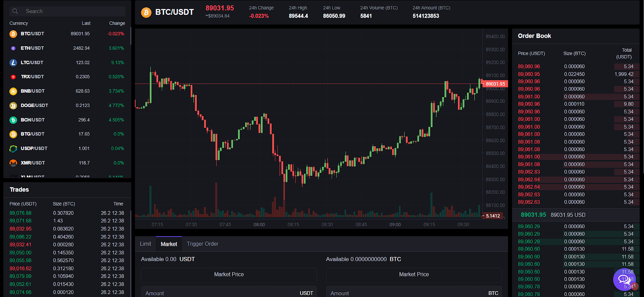Click the large Bitcoin icon in header

tap(146, 12)
